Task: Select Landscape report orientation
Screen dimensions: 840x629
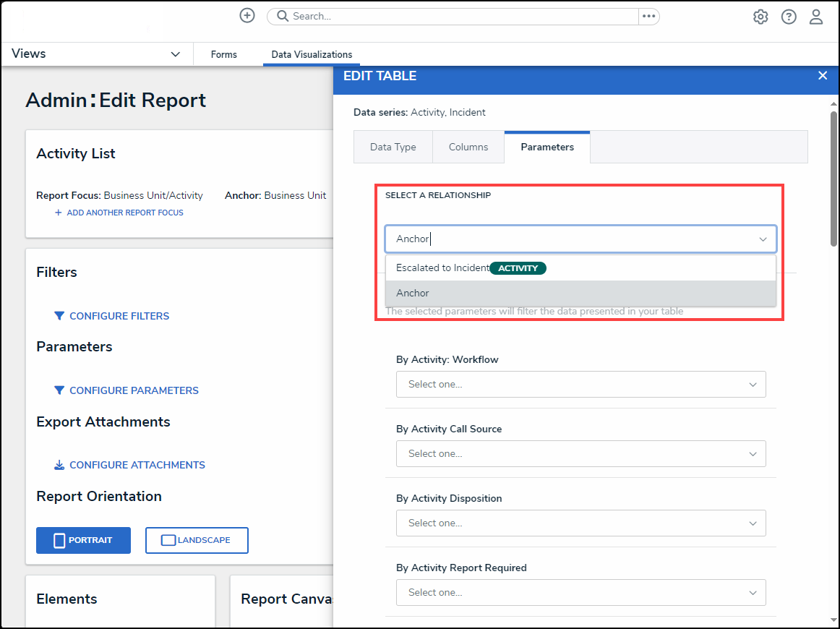Action: (x=197, y=540)
